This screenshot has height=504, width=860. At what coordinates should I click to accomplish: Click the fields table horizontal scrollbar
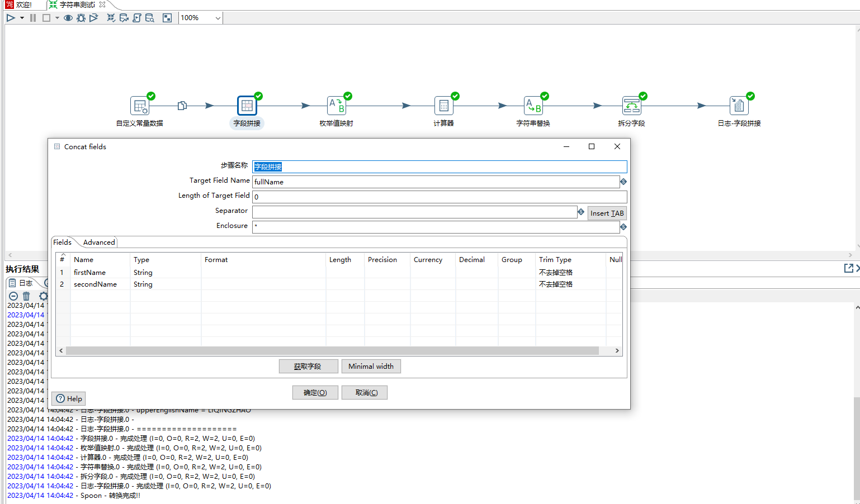[x=332, y=351]
